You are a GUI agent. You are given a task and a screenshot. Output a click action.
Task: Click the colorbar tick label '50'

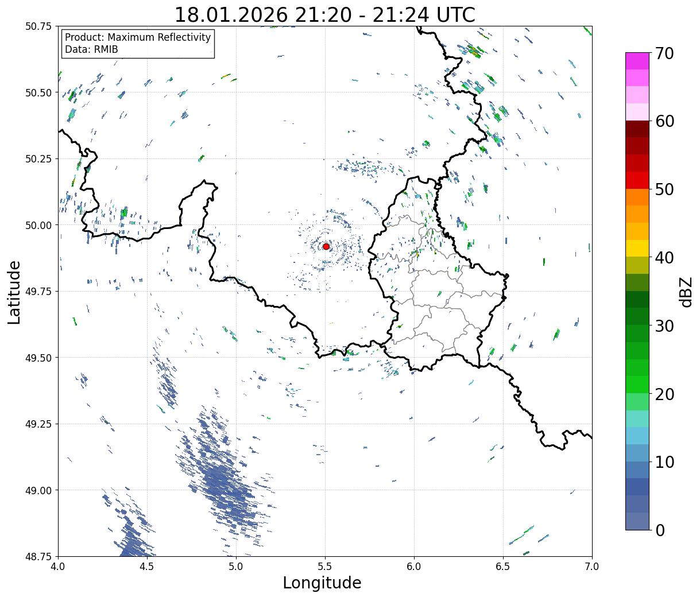pos(664,189)
